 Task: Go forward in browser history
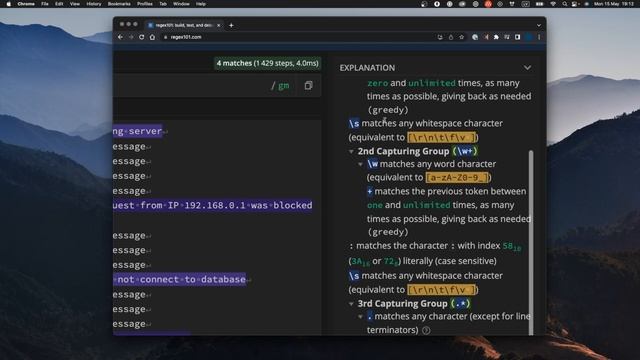coord(131,37)
